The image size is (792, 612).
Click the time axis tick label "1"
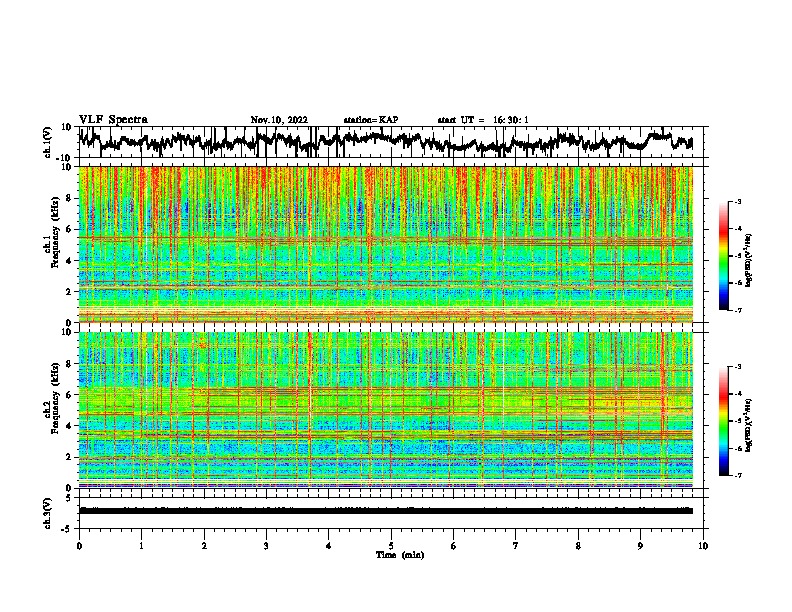point(142,546)
